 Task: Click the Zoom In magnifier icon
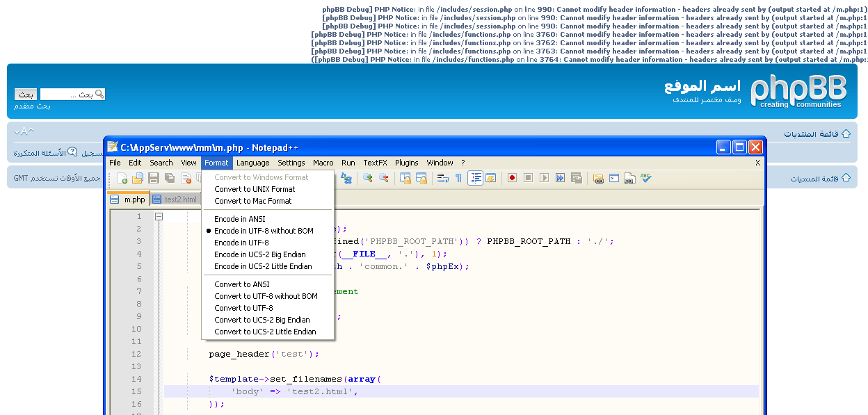point(368,179)
